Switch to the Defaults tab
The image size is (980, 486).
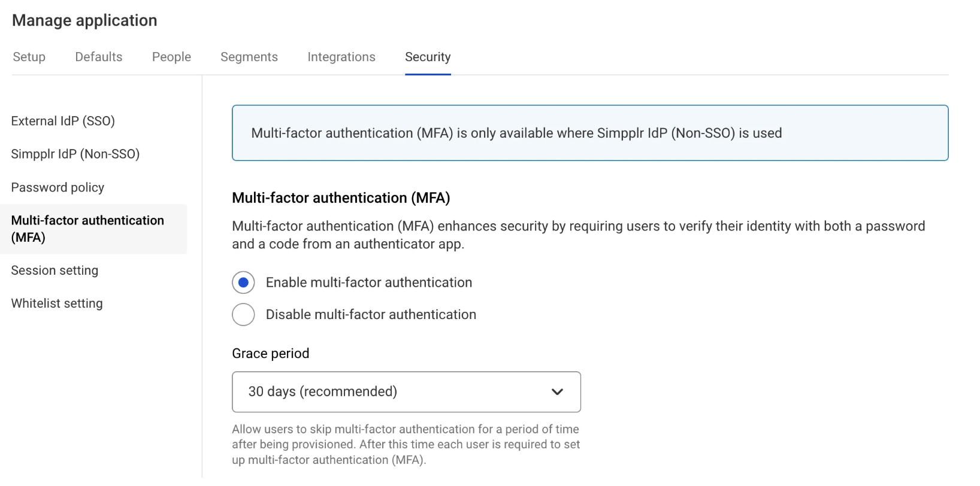(98, 57)
